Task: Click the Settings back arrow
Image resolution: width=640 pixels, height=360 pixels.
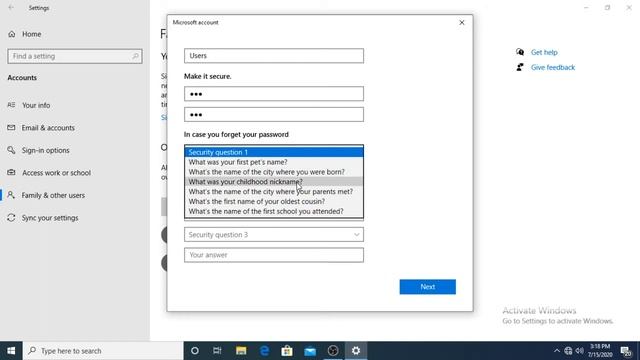Action: [x=11, y=8]
